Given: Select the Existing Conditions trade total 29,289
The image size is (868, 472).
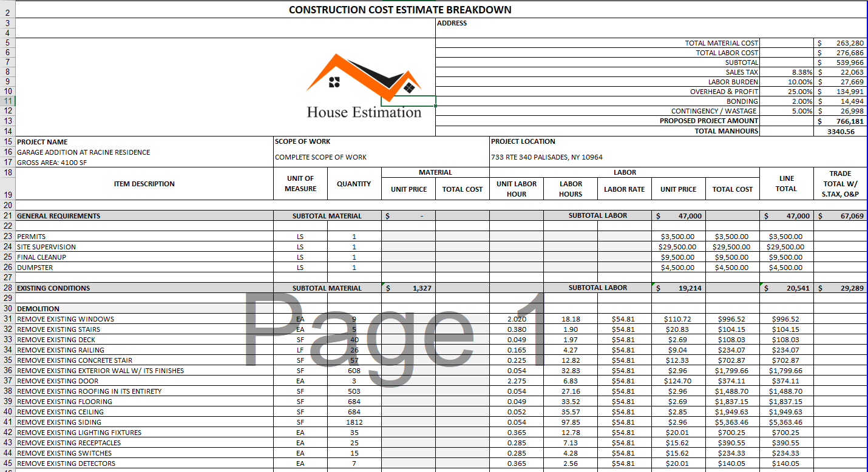Looking at the screenshot, I should pos(841,288).
